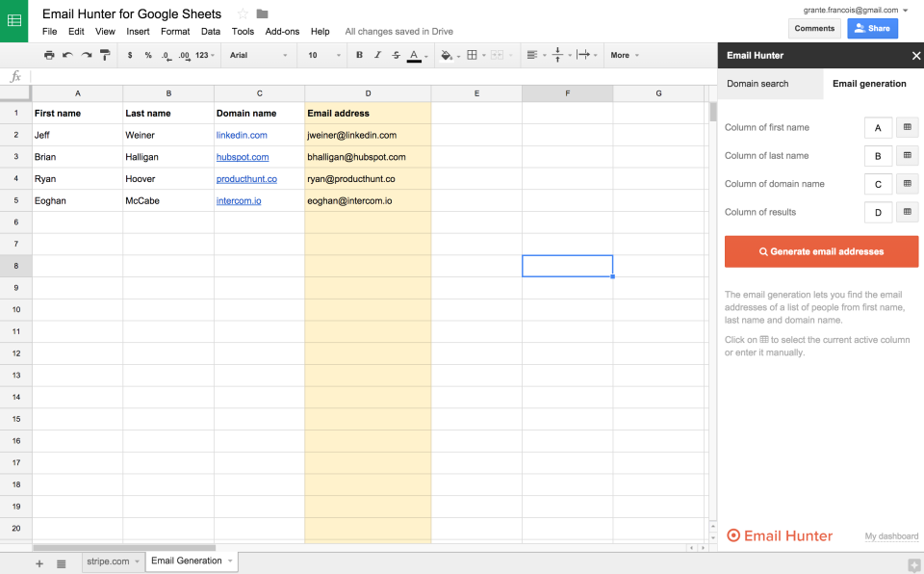Open horizontal align options

point(532,55)
